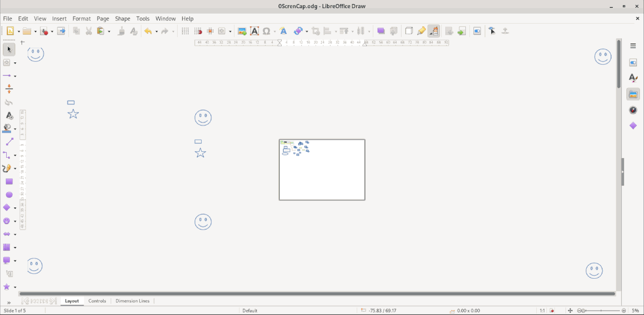
Task: Click the zoom out minus button
Action: tap(580, 310)
